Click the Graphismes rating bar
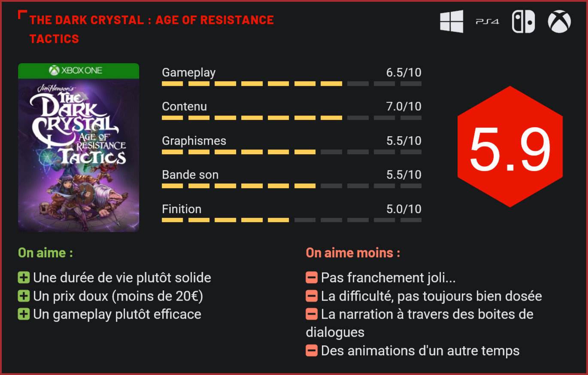The image size is (588, 375). [291, 152]
